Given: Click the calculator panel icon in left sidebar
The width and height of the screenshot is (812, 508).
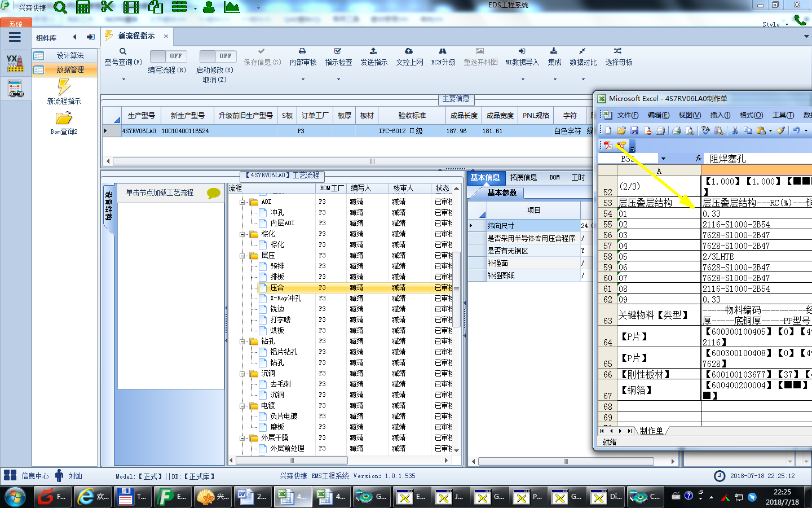Looking at the screenshot, I should click(15, 89).
